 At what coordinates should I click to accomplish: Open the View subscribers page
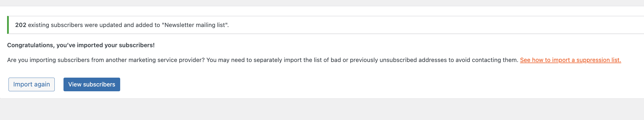92,84
